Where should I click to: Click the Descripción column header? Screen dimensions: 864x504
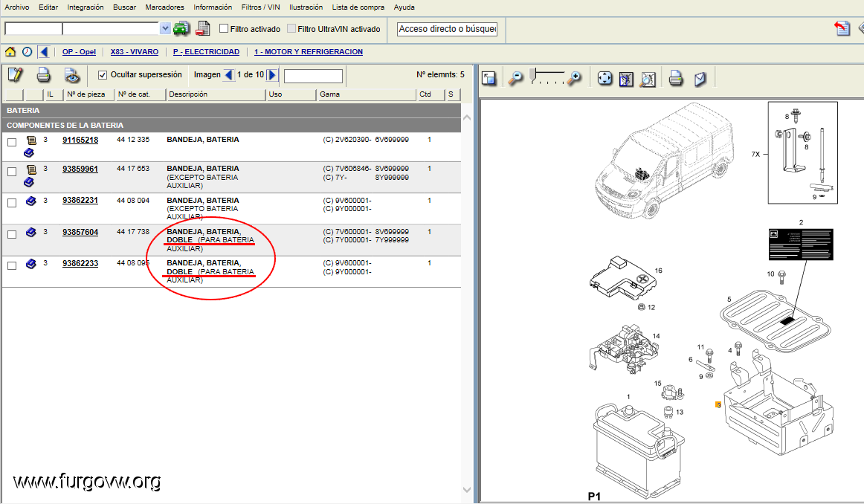(216, 94)
